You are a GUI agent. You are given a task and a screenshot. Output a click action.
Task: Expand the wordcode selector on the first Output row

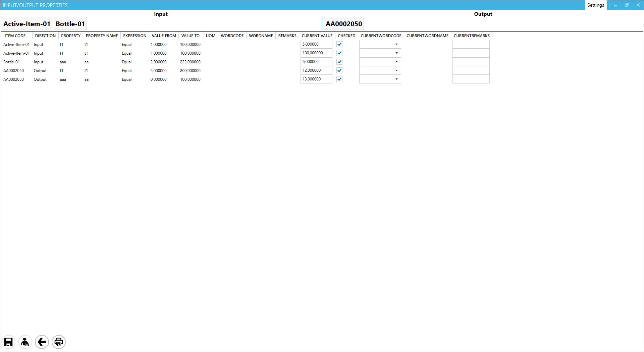(x=396, y=70)
